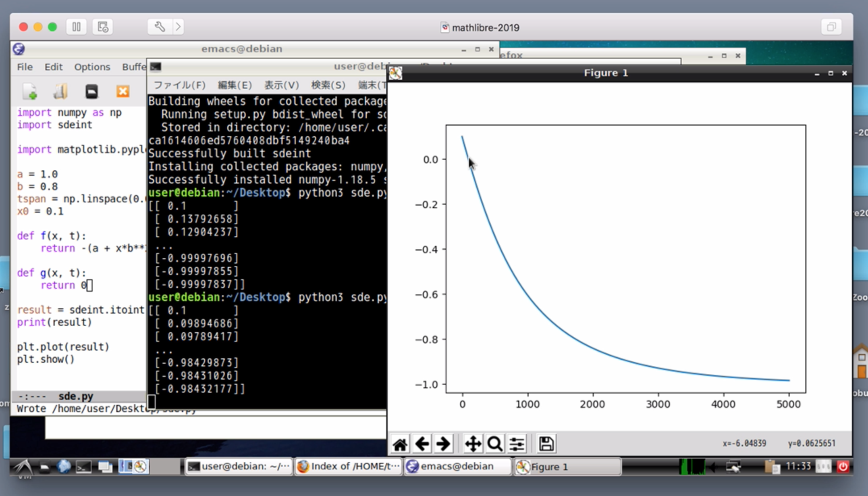Viewport: 868px width, 496px height.
Task: Click the 'def g(x, t):' line in Emacs
Action: pos(52,273)
